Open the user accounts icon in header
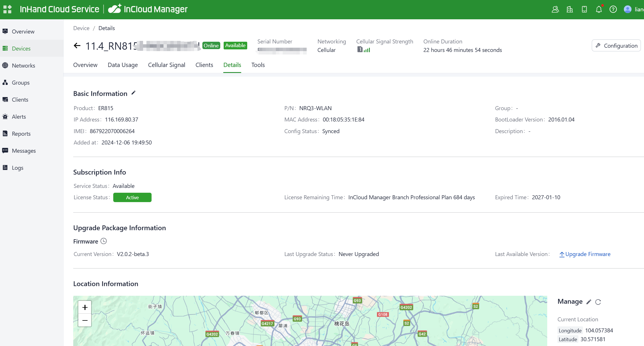Image resolution: width=644 pixels, height=346 pixels. click(x=555, y=9)
